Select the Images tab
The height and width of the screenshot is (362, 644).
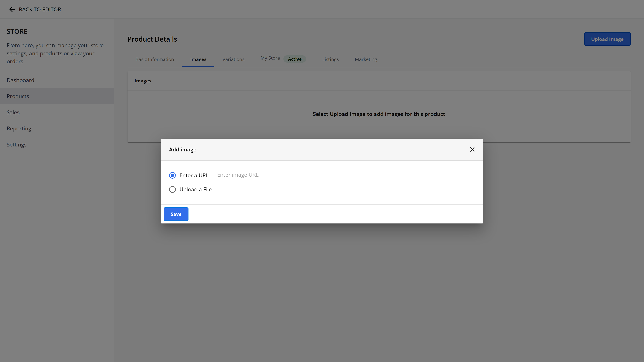pyautogui.click(x=198, y=59)
